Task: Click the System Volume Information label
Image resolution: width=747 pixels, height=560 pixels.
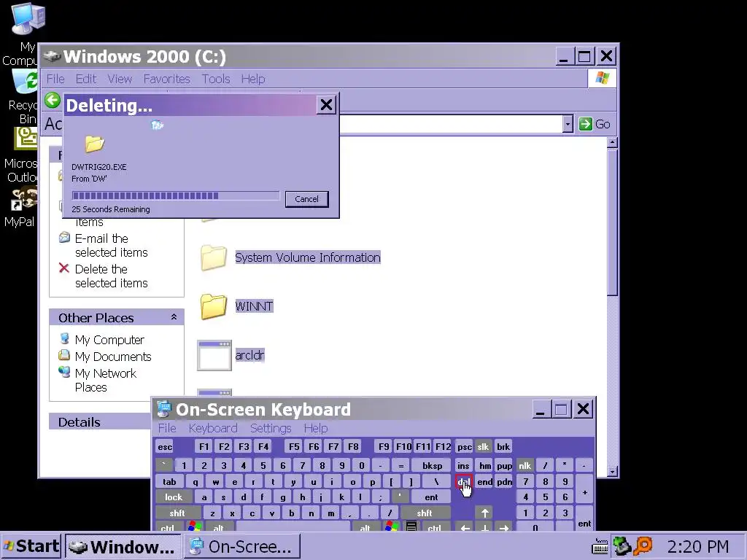Action: pyautogui.click(x=308, y=257)
